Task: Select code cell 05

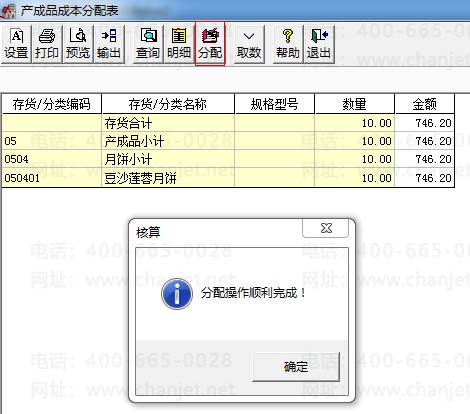Action: pos(52,141)
